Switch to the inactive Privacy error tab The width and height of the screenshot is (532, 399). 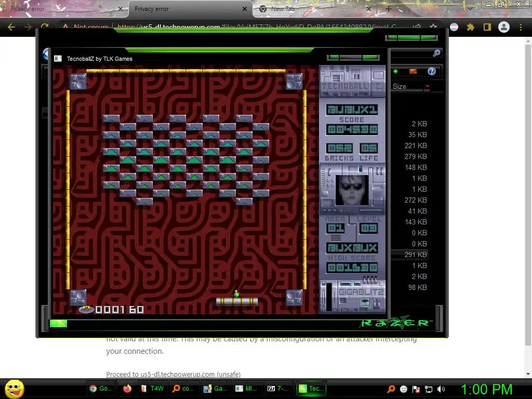click(63, 9)
